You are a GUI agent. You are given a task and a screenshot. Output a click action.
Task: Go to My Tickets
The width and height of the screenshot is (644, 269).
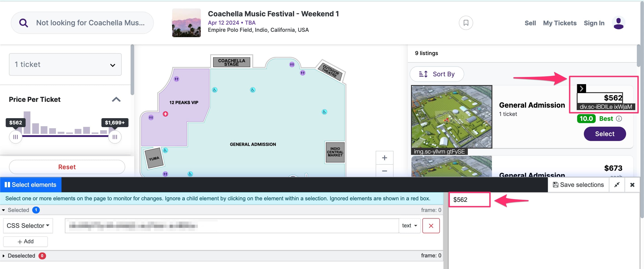pyautogui.click(x=559, y=23)
